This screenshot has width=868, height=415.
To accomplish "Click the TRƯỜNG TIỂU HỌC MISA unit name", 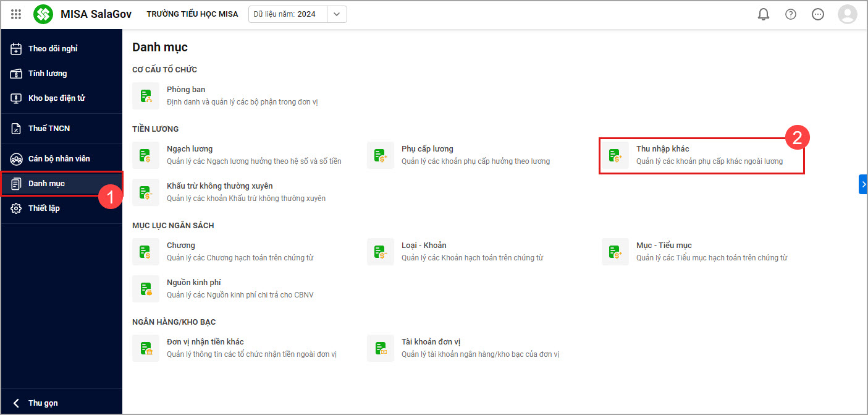I will click(x=192, y=14).
